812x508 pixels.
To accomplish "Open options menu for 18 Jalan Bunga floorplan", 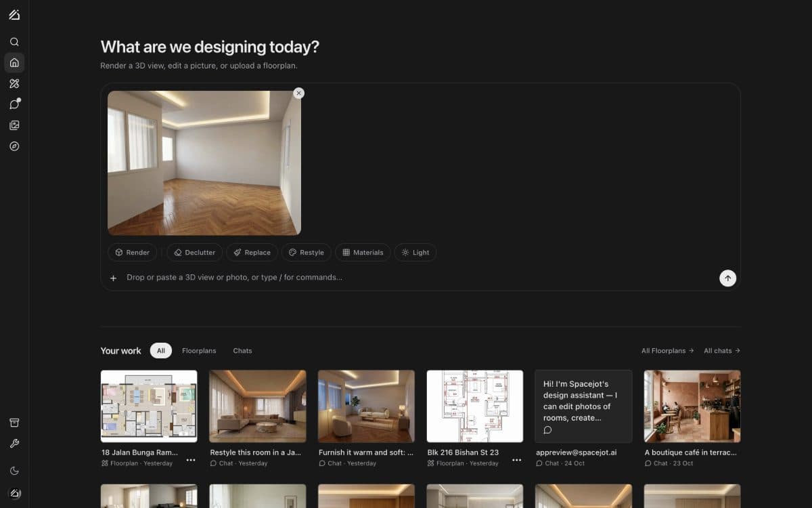I will pos(191,460).
